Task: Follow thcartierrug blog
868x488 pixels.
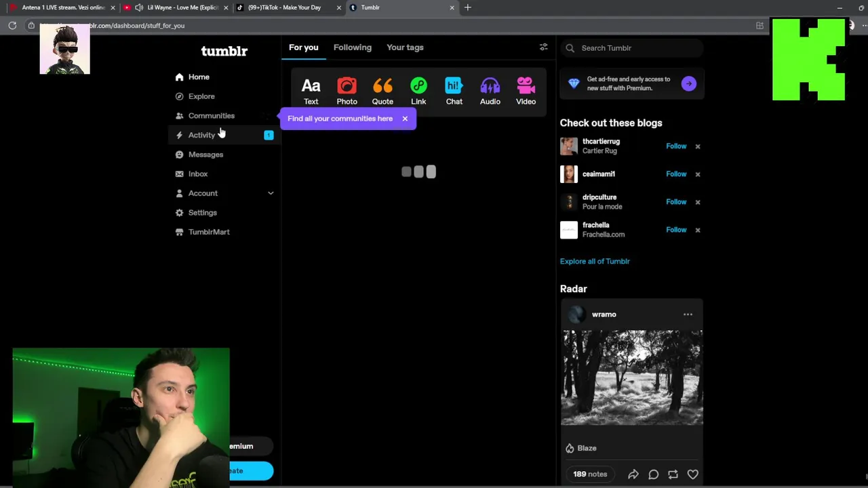Action: point(676,146)
